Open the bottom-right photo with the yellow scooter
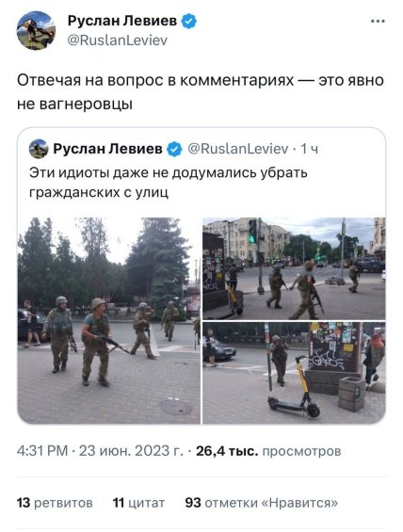 (294, 373)
